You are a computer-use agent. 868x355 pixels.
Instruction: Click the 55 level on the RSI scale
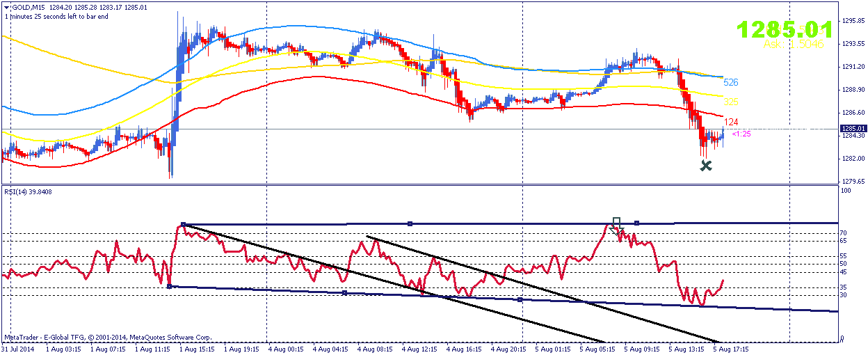coord(844,256)
